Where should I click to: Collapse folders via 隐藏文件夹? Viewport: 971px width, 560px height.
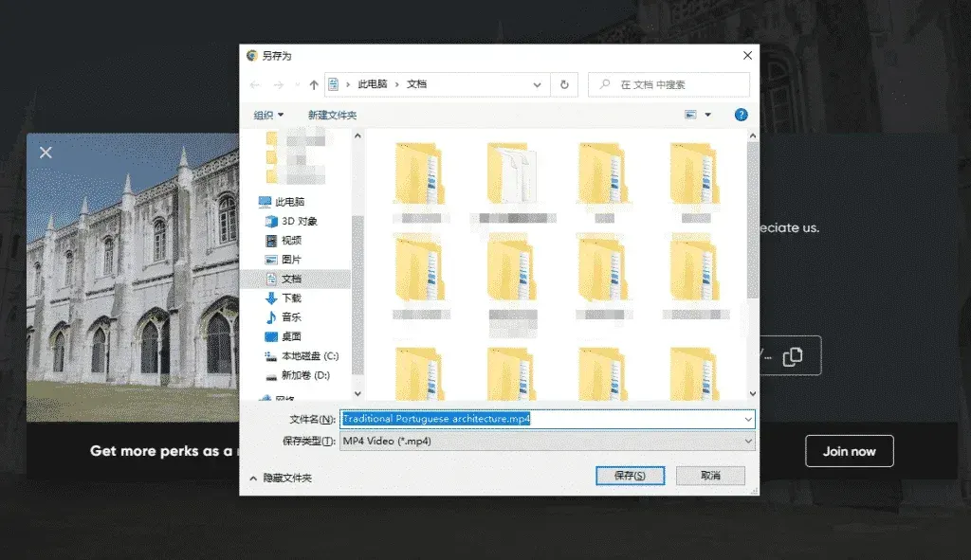(x=281, y=478)
